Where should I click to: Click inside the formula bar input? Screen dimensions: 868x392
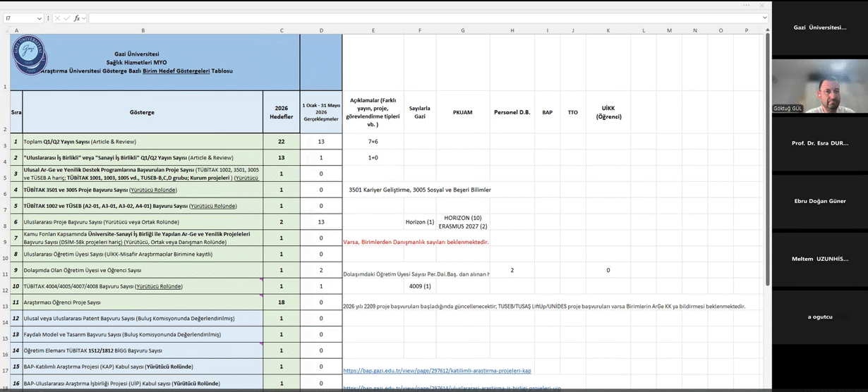tap(423, 18)
